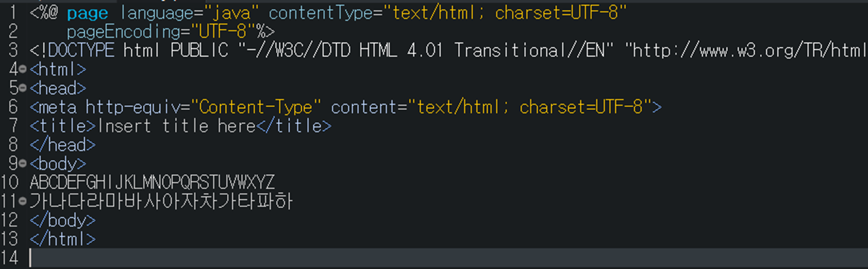The image size is (868, 269).
Task: Click line number 1 in gutter
Action: (x=14, y=13)
